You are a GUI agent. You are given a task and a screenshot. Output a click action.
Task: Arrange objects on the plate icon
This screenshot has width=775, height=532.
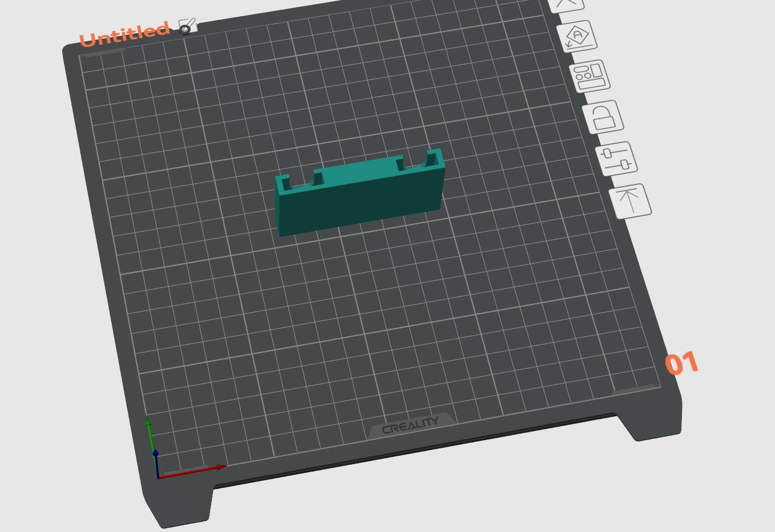pos(590,76)
